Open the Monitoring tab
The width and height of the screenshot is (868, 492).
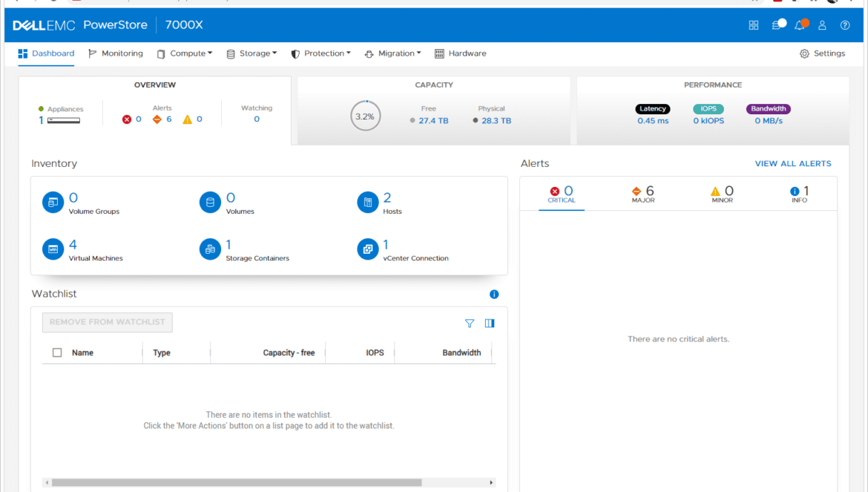(116, 53)
